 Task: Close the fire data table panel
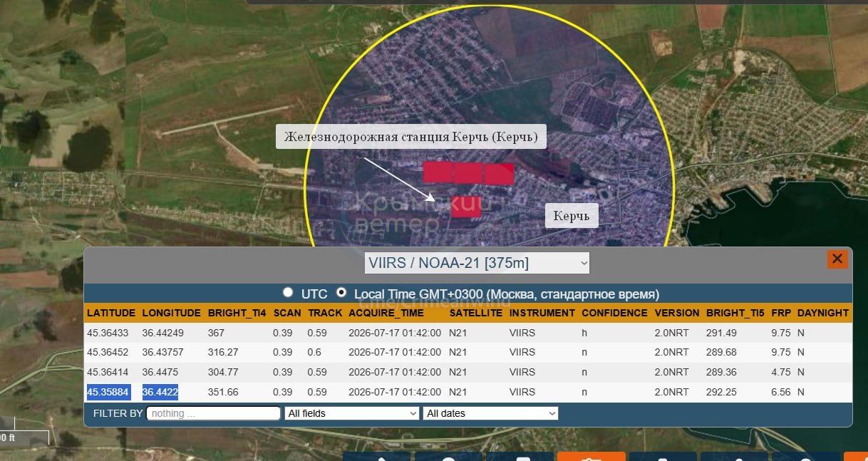click(x=837, y=259)
